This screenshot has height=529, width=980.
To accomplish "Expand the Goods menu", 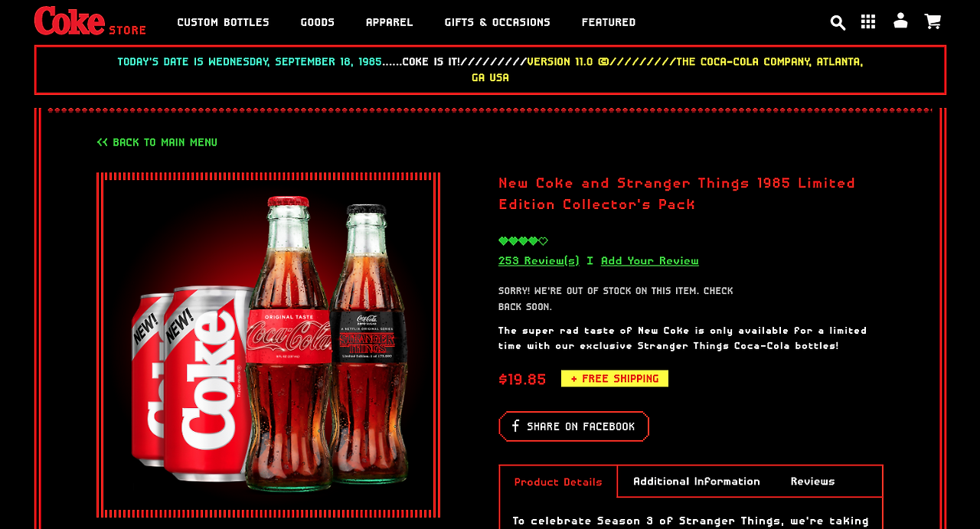I will click(x=318, y=22).
